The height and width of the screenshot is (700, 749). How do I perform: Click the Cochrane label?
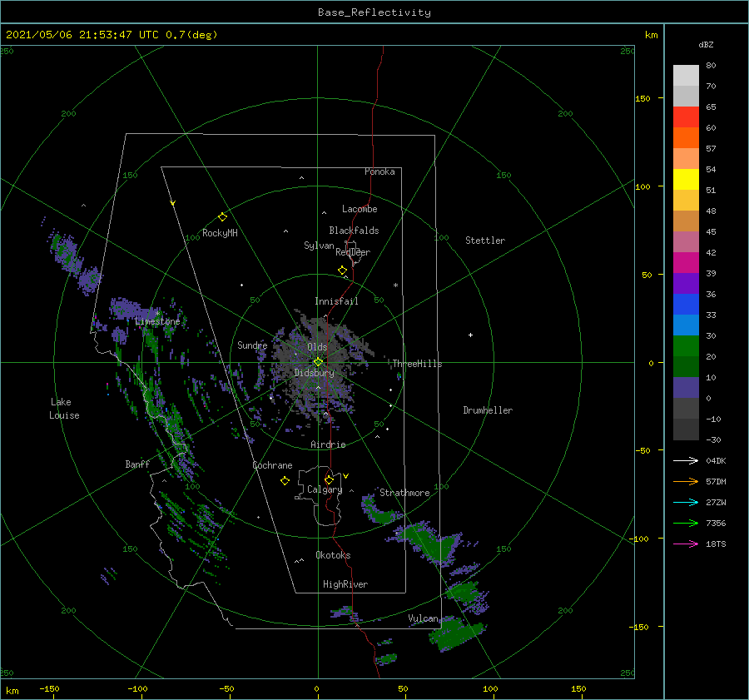(x=272, y=465)
